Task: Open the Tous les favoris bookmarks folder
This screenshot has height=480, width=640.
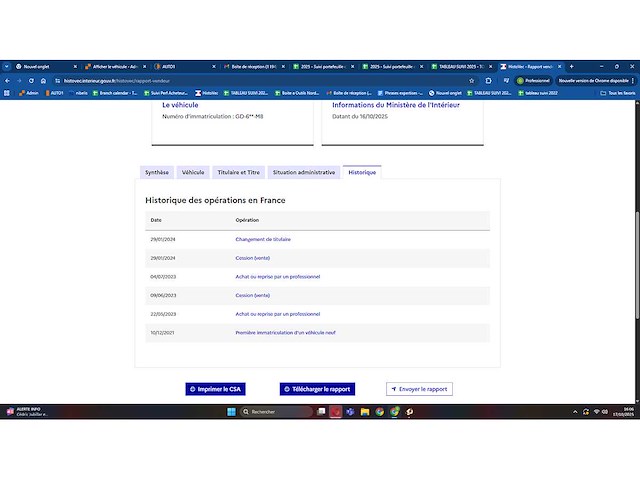Action: [618, 92]
